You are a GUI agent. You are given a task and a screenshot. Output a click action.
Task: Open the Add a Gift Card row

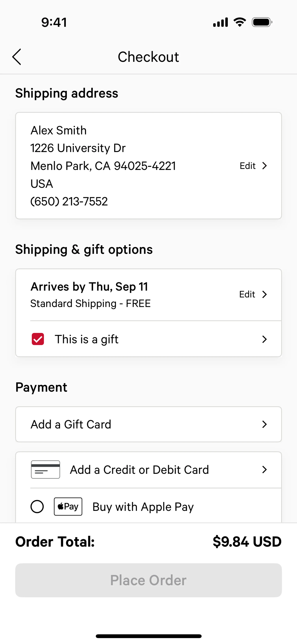(71, 424)
